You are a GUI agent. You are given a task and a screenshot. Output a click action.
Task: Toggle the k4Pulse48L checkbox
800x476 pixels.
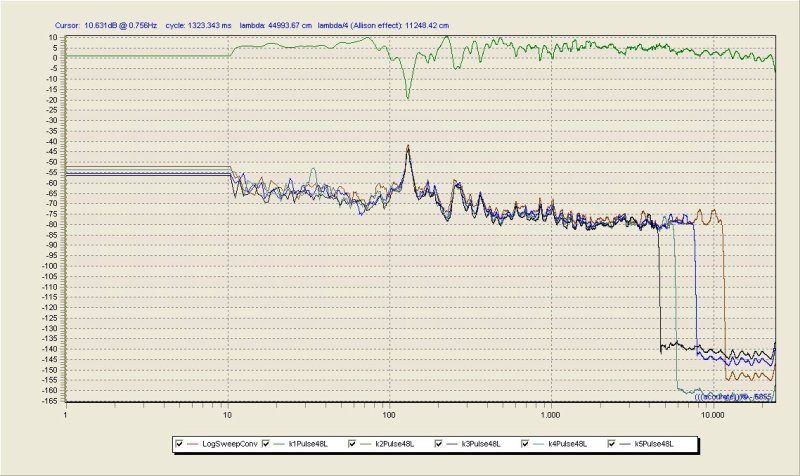coord(525,444)
